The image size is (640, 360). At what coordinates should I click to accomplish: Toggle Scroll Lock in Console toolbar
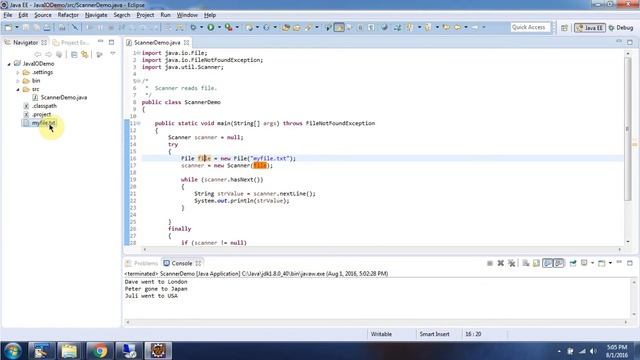(536, 263)
